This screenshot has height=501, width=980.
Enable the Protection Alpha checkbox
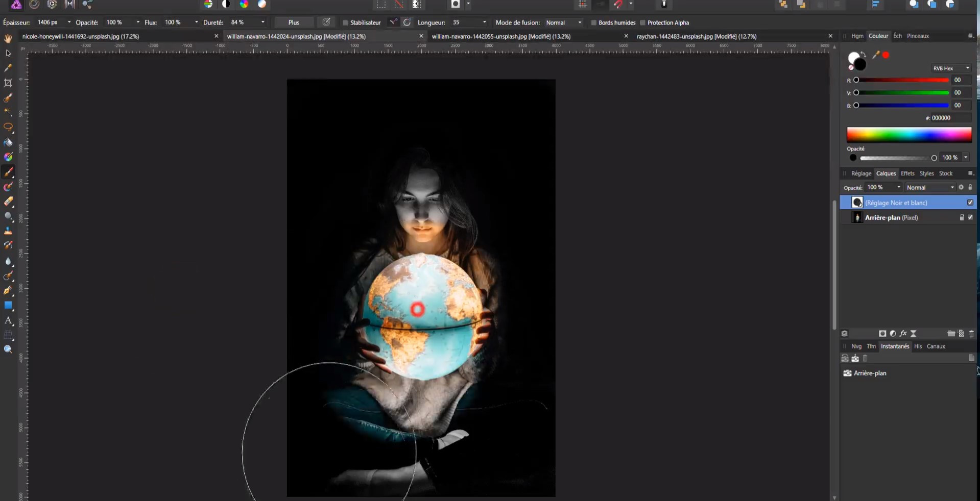click(x=642, y=22)
